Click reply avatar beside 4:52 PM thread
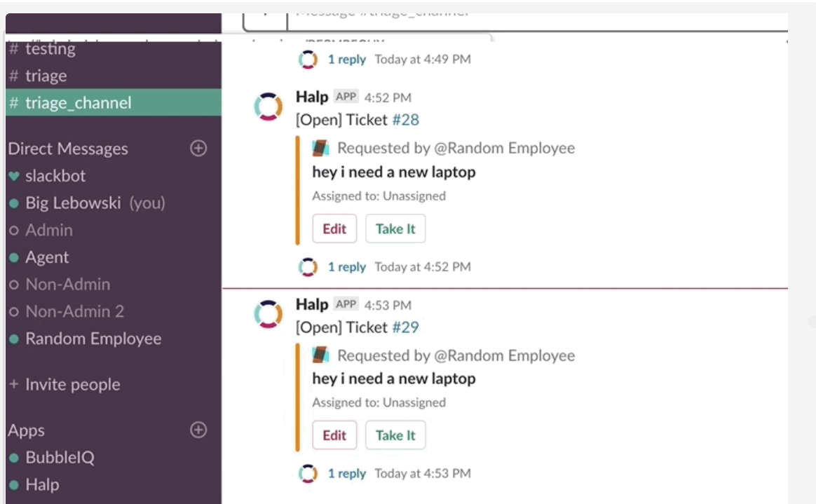This screenshot has width=816, height=504. (x=308, y=267)
